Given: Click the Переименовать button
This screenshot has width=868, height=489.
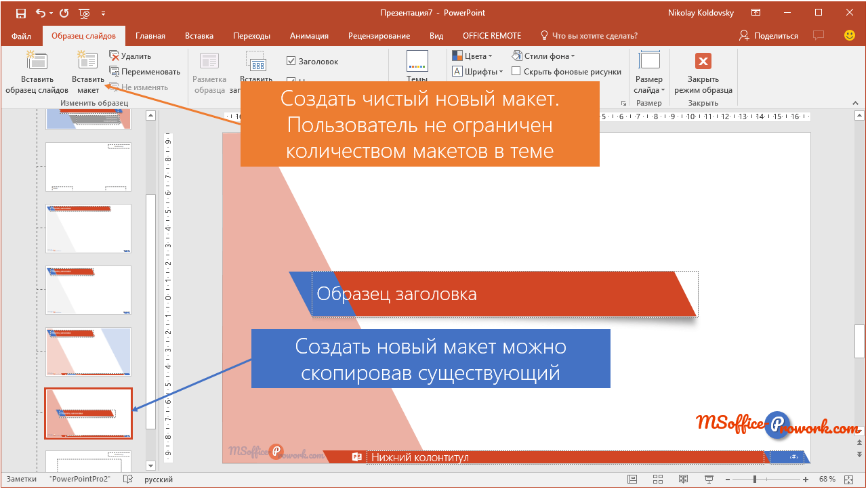Looking at the screenshot, I should 144,72.
